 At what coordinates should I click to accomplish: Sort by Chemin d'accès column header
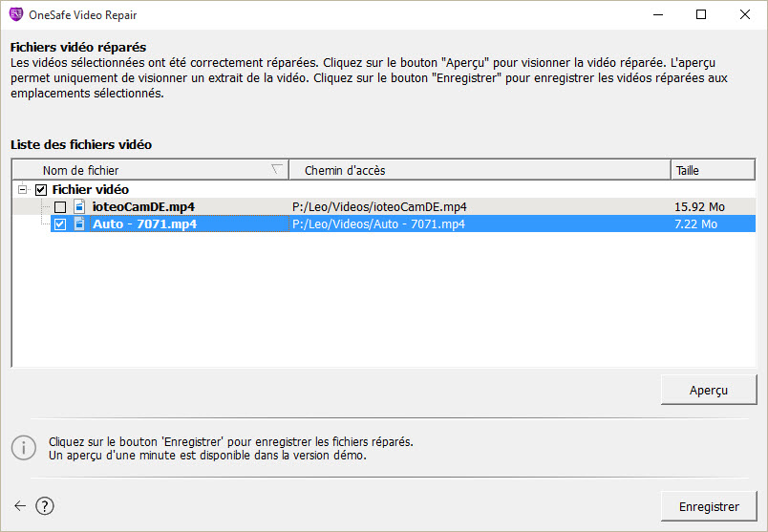coord(478,170)
